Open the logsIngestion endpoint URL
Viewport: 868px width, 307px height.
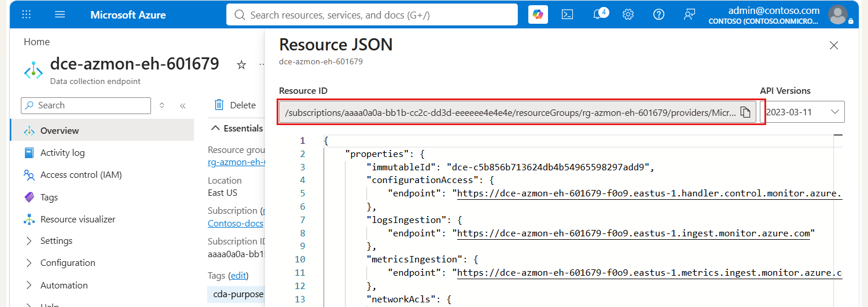click(x=633, y=233)
